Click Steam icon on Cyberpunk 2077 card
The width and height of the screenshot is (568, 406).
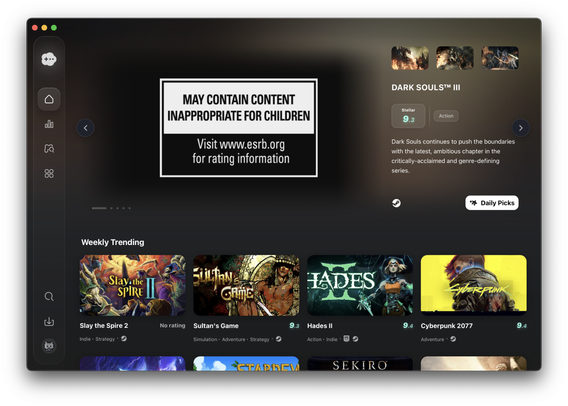[x=453, y=339]
